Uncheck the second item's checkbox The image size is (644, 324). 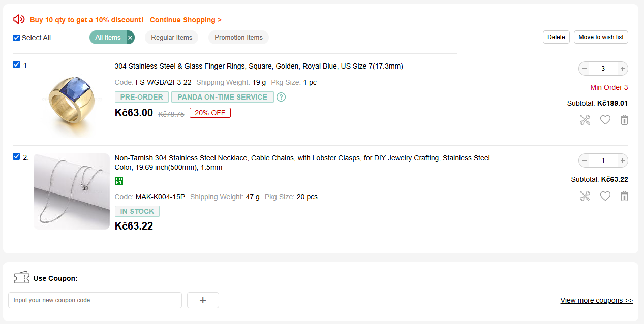(16, 156)
